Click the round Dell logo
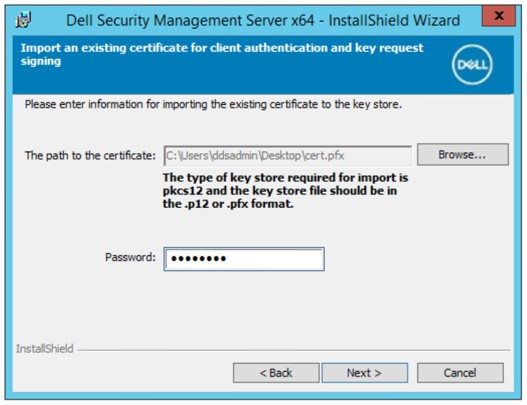 point(472,65)
